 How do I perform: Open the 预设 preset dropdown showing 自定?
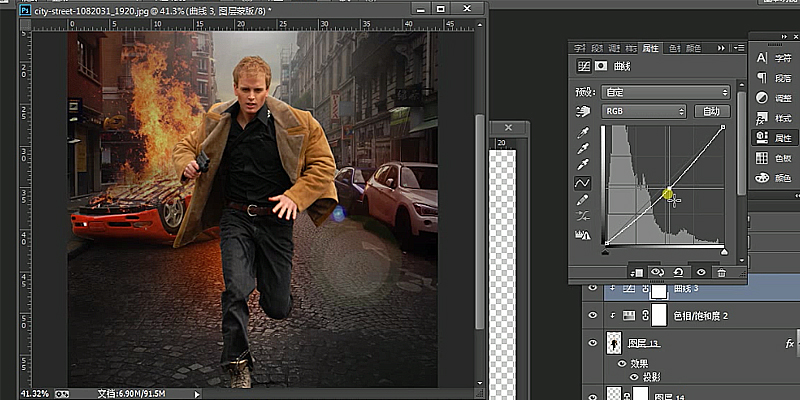tap(666, 92)
